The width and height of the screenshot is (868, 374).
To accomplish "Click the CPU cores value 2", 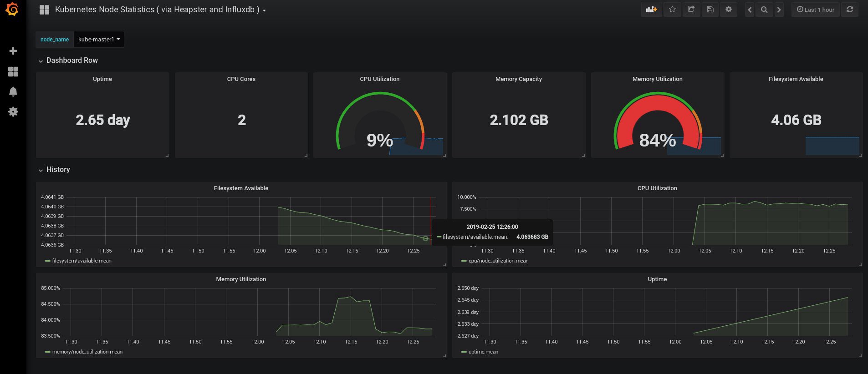I will click(x=242, y=120).
